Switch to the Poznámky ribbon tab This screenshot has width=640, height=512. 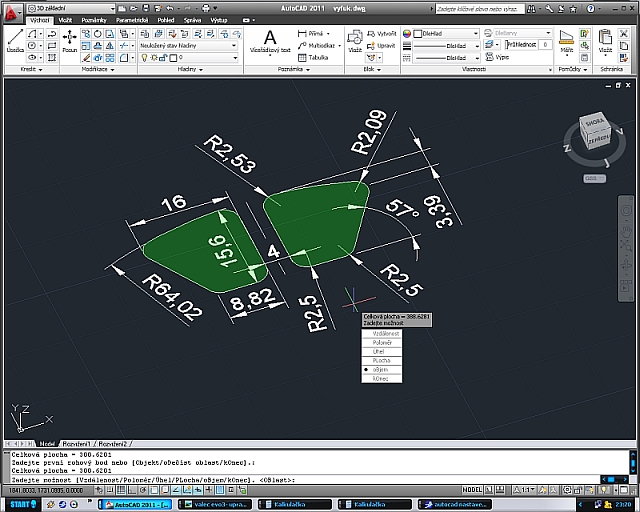[94, 20]
